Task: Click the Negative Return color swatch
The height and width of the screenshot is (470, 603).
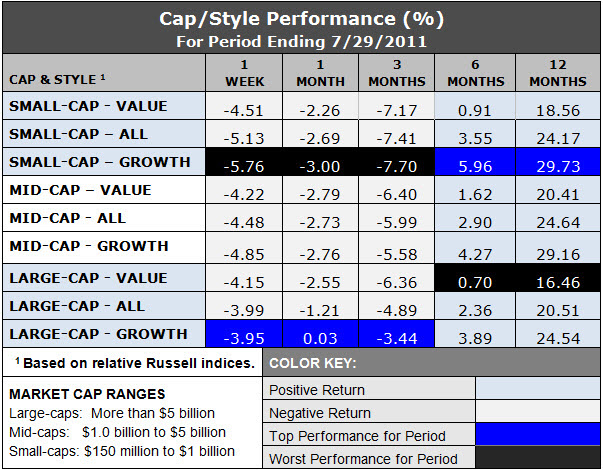Action: tap(538, 411)
